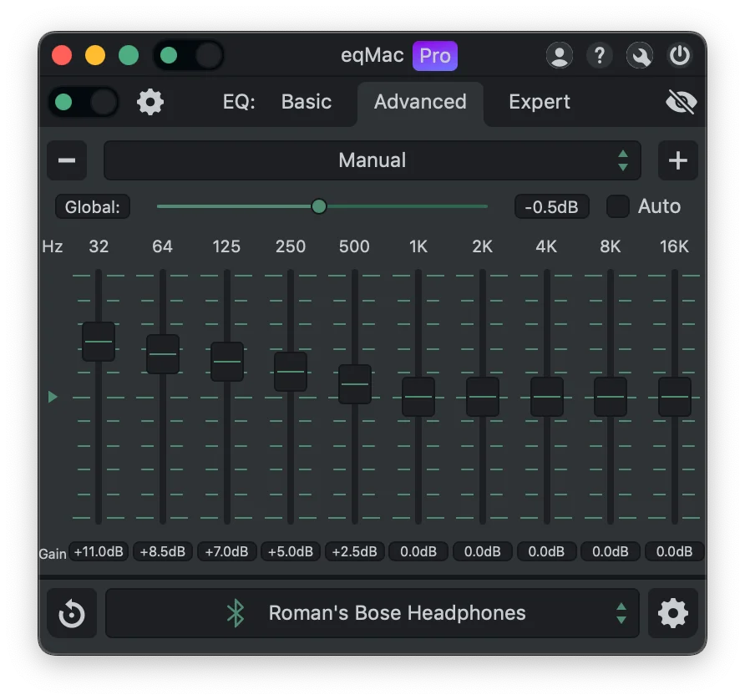
Task: Click the 125 Hz band slider handle
Action: click(227, 361)
